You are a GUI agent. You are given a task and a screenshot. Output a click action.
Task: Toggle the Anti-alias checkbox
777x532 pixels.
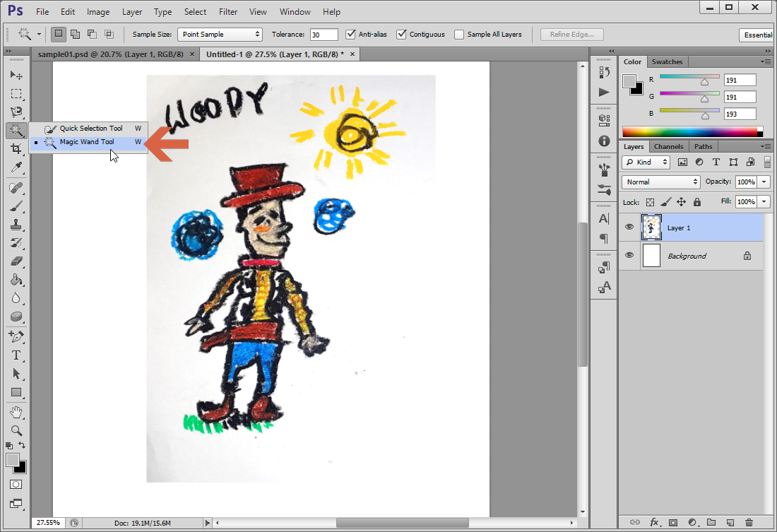(x=351, y=34)
